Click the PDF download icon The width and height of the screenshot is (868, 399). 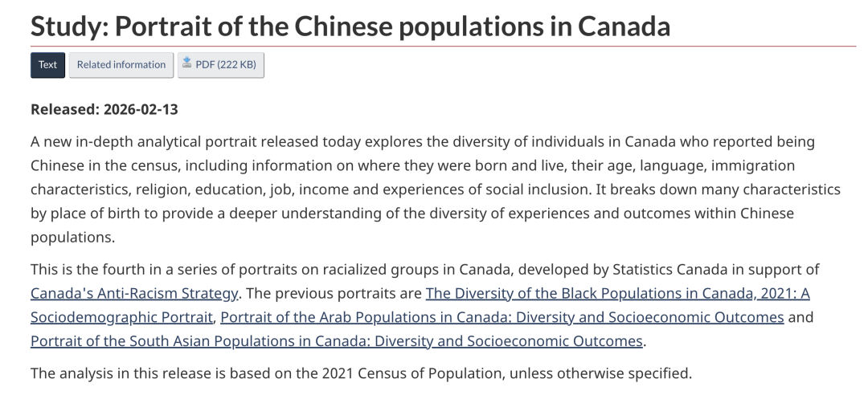(x=187, y=63)
